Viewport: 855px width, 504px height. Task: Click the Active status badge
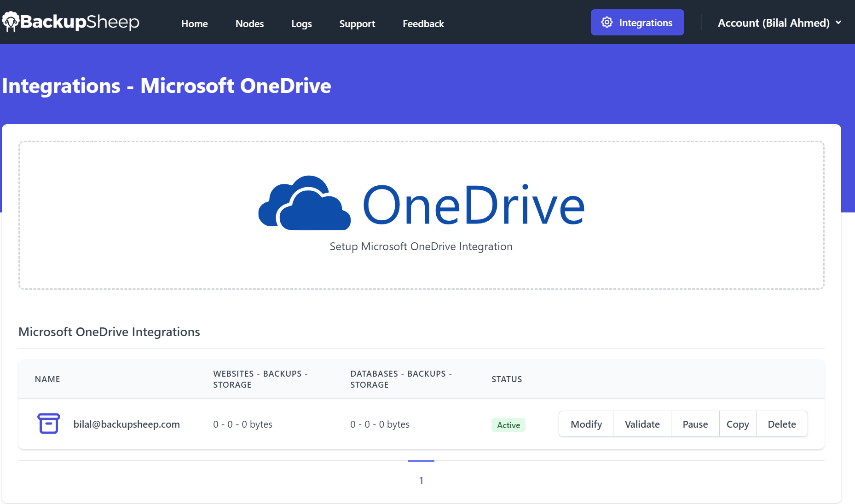508,425
